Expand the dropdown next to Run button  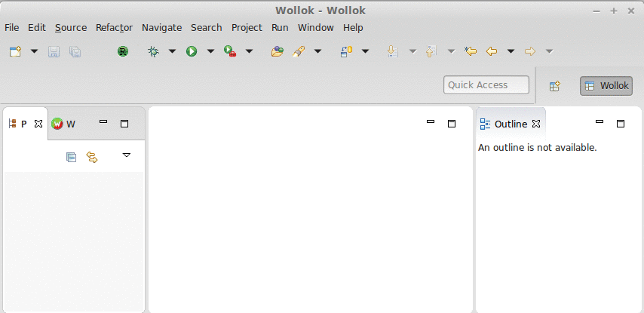pyautogui.click(x=210, y=51)
